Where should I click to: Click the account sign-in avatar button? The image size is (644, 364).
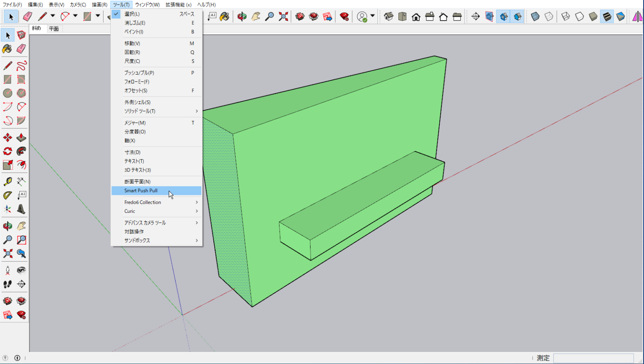pos(362,16)
